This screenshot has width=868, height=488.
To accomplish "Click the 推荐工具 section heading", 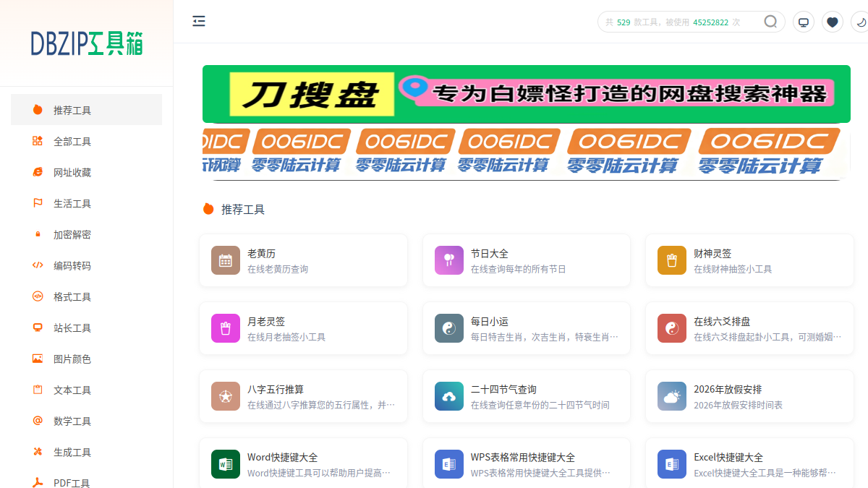I will pyautogui.click(x=243, y=210).
